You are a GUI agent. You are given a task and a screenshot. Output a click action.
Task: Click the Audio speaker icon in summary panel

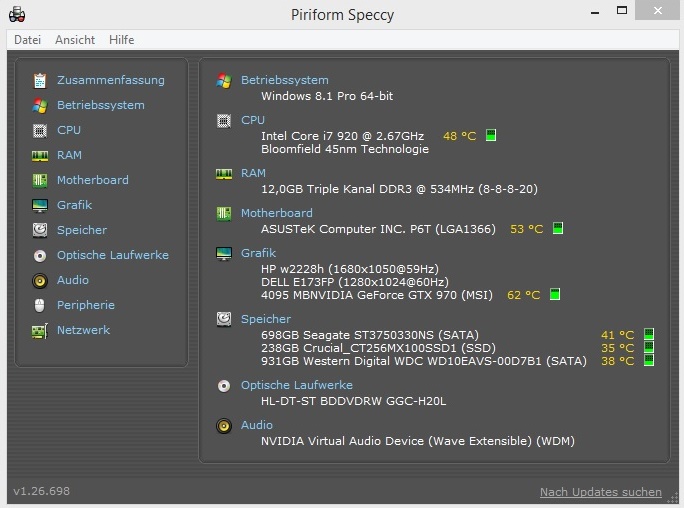(224, 426)
